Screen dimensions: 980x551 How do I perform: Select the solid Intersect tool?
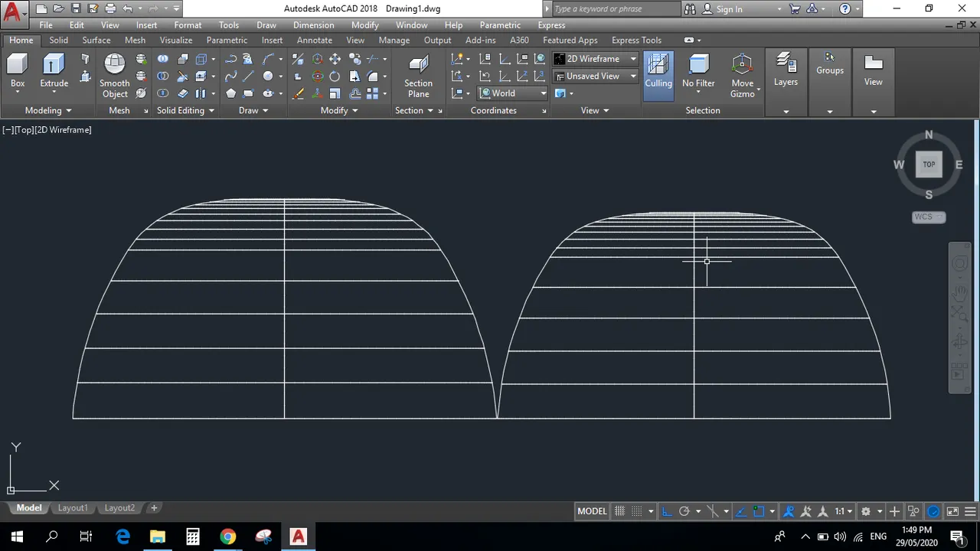163,93
